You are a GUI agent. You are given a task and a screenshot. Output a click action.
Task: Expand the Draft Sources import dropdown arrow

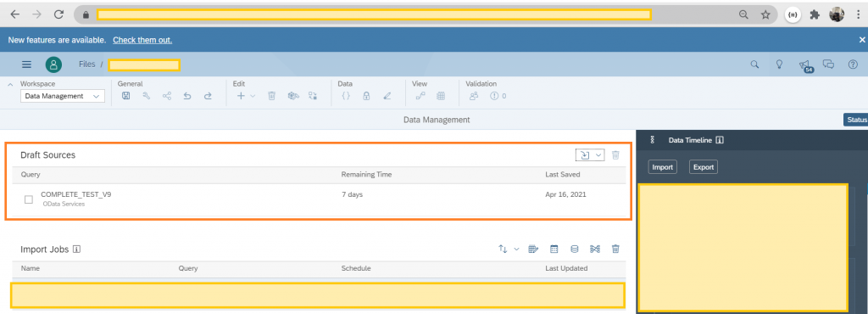tap(598, 155)
